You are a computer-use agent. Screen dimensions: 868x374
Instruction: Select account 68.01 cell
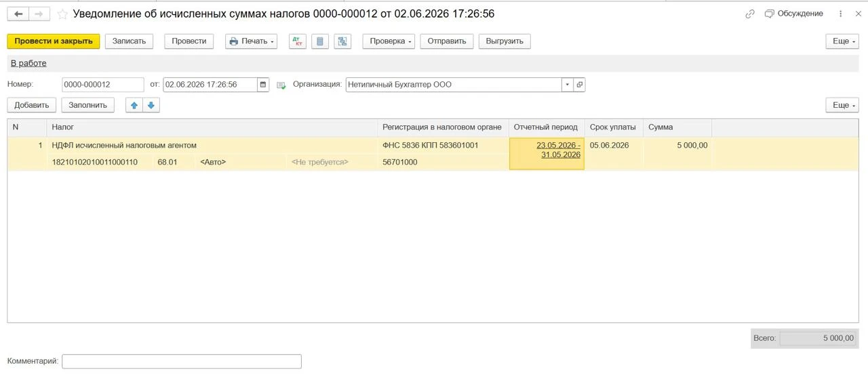(174, 162)
